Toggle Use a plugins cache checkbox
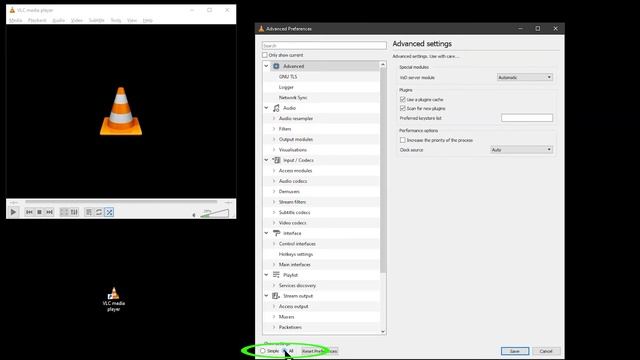This screenshot has width=640, height=360. coord(403,100)
